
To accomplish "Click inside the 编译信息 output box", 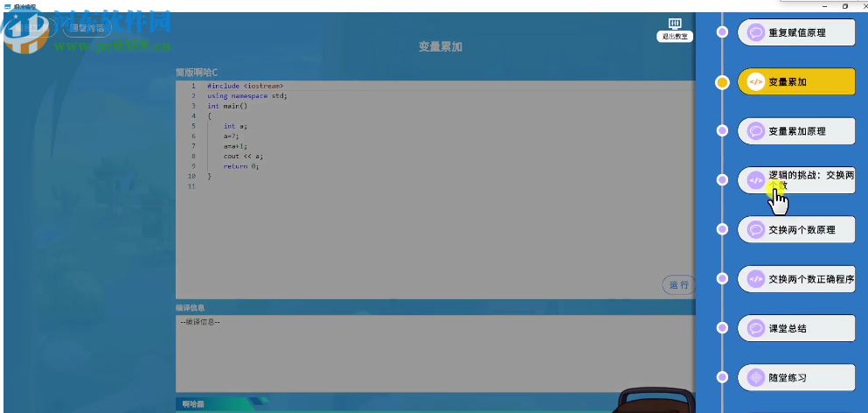I will click(x=435, y=353).
